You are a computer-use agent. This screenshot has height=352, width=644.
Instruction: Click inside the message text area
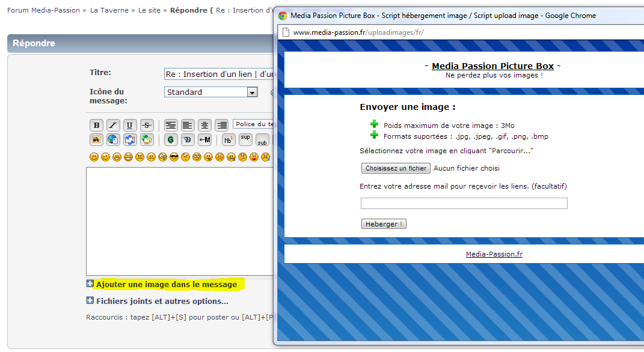[x=180, y=221]
